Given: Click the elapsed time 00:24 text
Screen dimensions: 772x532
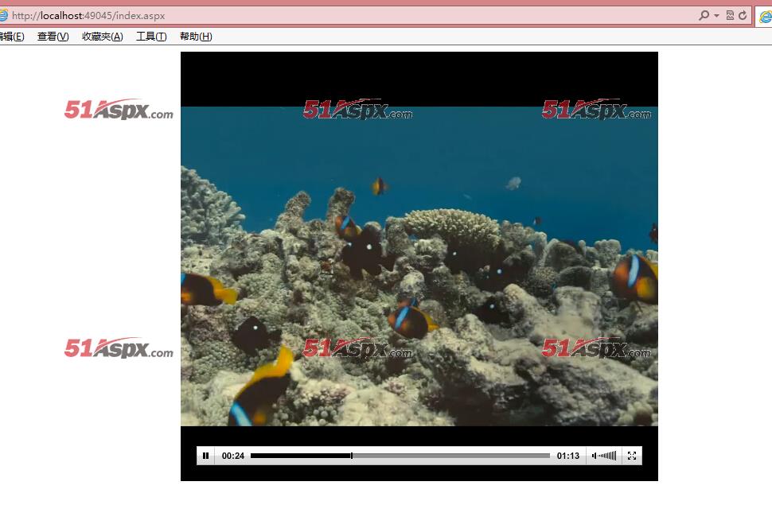Looking at the screenshot, I should click(x=233, y=456).
